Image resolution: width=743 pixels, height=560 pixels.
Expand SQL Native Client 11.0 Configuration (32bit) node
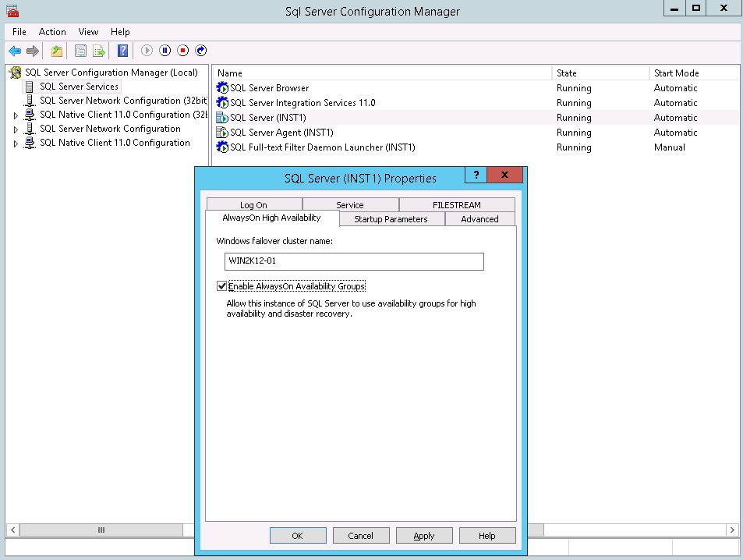[x=16, y=115]
